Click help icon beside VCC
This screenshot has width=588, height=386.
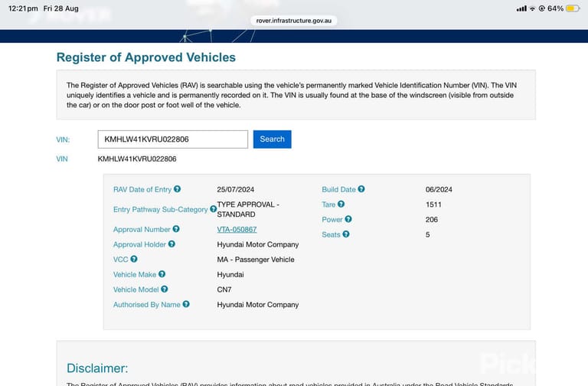tap(134, 259)
